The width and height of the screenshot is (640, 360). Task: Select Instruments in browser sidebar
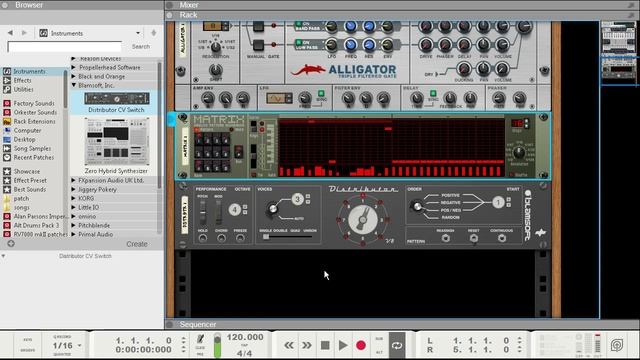tap(29, 71)
